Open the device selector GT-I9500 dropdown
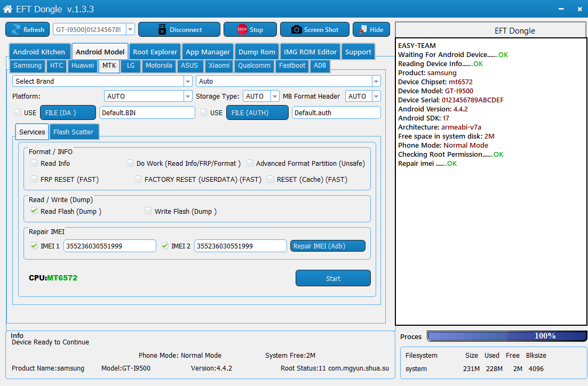Viewport: 588px width, 386px height. [x=130, y=29]
